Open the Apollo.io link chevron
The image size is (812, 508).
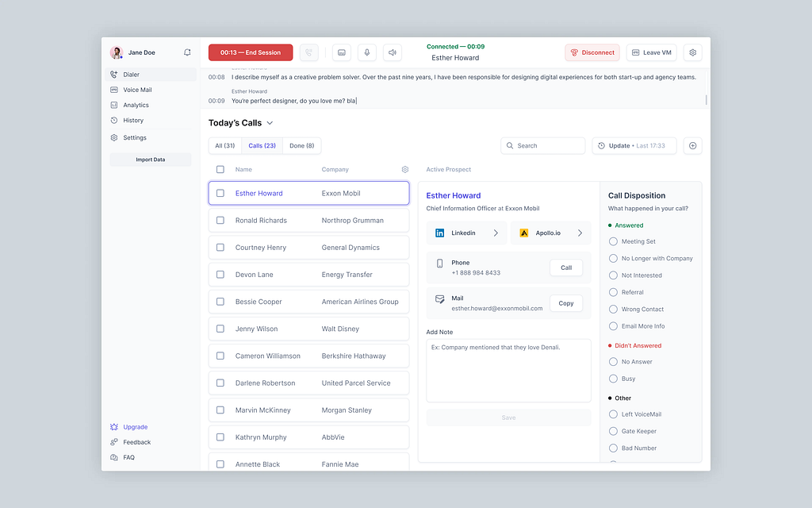coord(580,233)
